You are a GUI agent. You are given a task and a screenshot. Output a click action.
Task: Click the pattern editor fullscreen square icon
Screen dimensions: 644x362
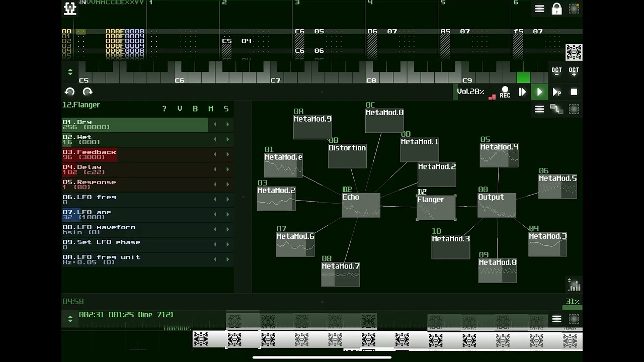coord(574,9)
